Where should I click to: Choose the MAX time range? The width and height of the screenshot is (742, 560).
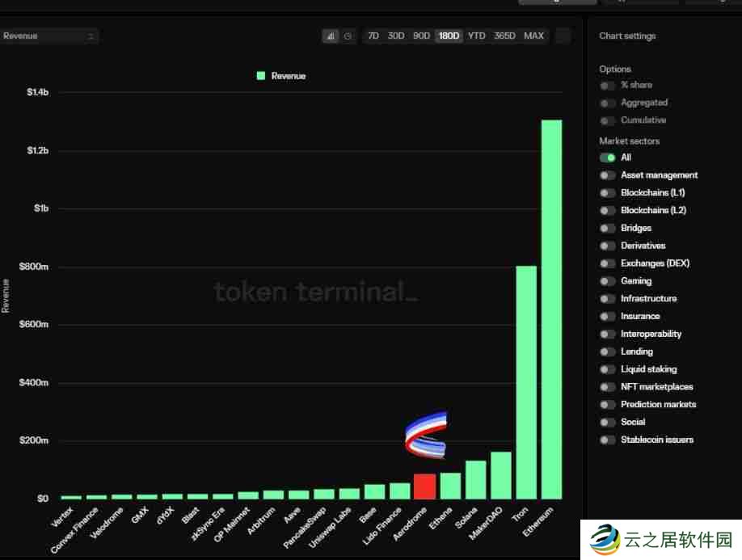(533, 36)
